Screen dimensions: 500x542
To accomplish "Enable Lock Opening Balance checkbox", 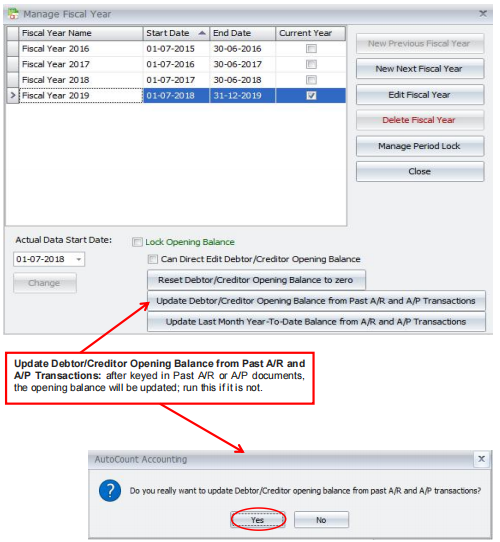I will pos(137,242).
